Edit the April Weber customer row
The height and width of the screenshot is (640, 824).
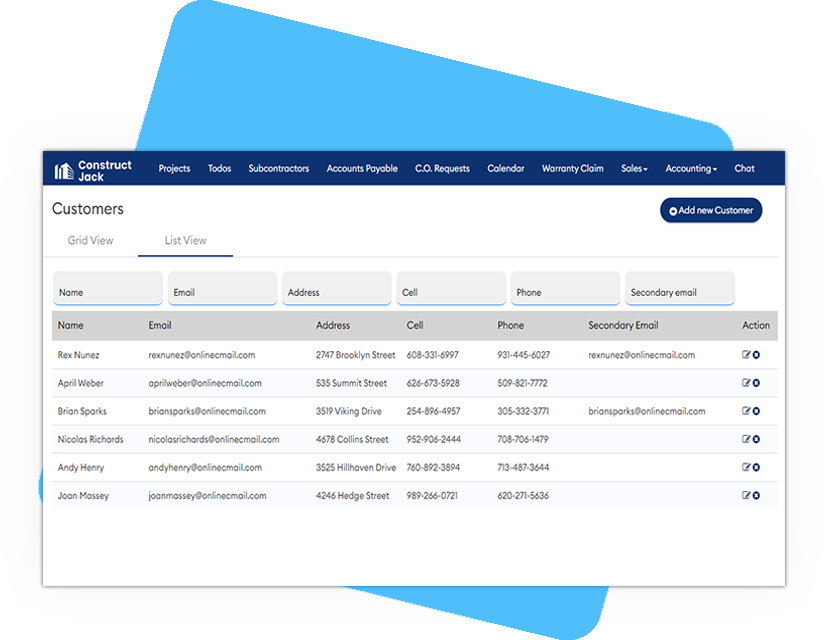point(746,383)
